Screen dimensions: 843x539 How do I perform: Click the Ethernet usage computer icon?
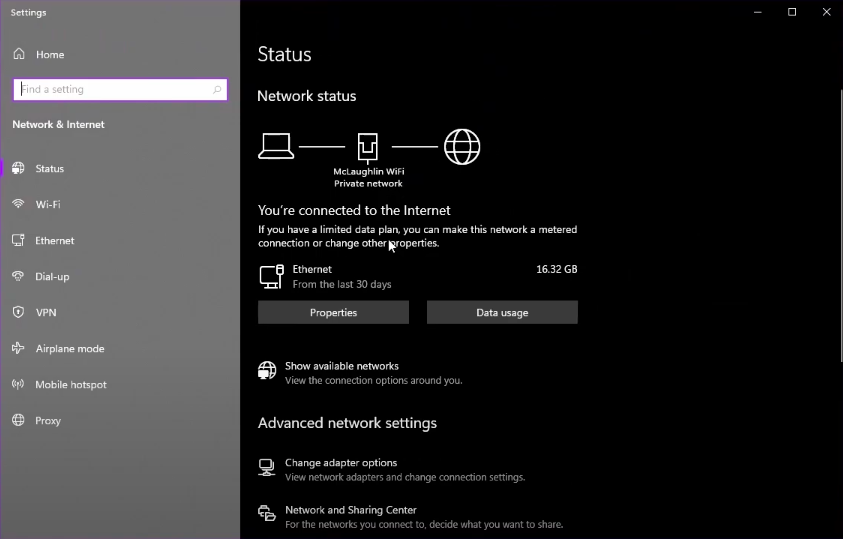[x=272, y=277]
